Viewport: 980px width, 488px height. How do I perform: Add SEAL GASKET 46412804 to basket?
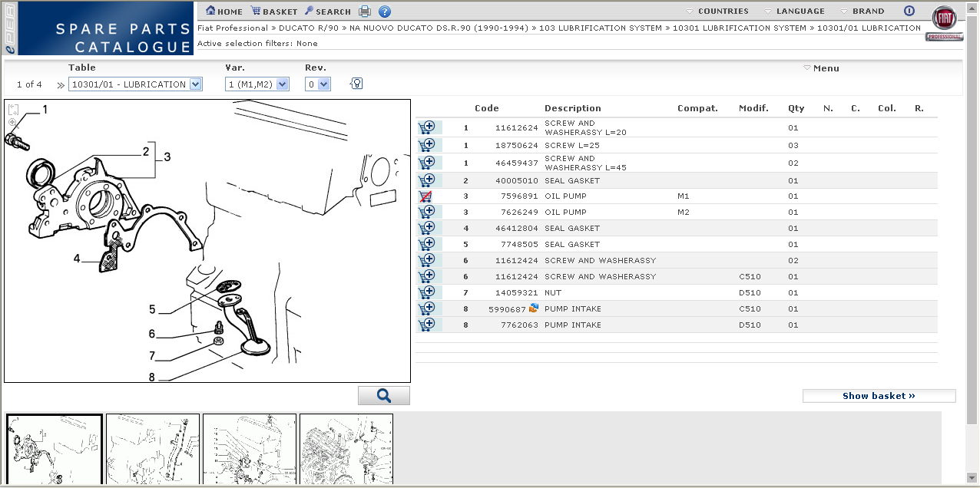427,228
